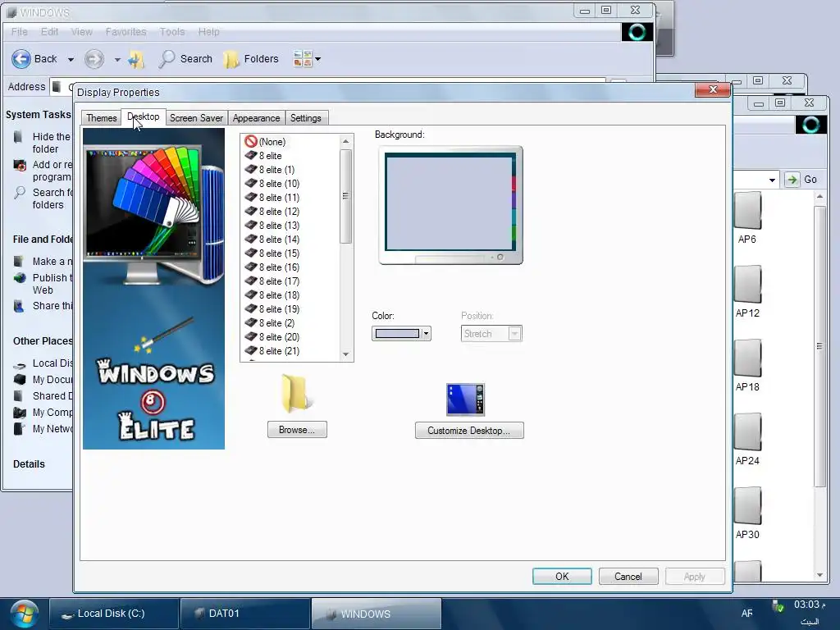The width and height of the screenshot is (840, 630).
Task: Click the Views icon in explorer toolbar
Action: (x=303, y=59)
